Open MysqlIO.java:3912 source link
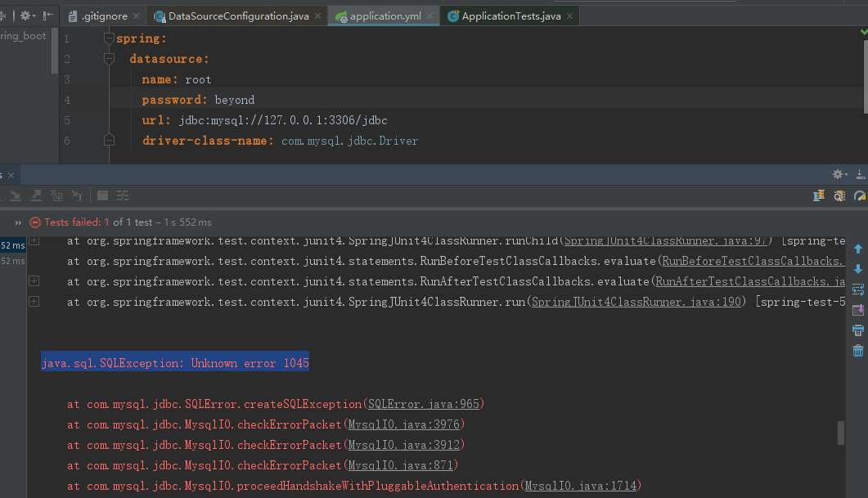Viewport: 868px width, 498px height. click(x=403, y=446)
